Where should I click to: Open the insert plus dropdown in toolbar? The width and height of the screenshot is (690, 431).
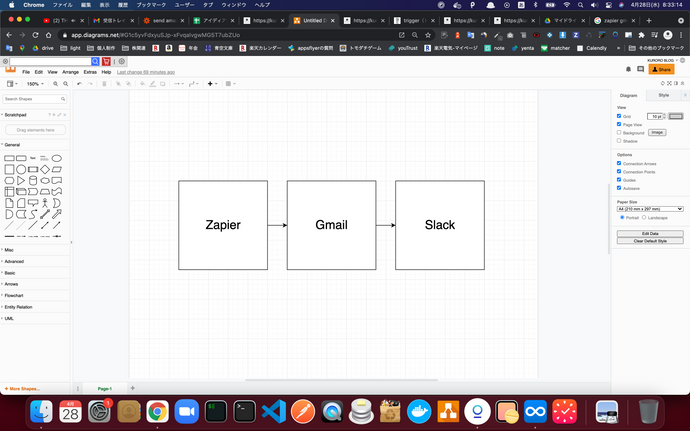point(212,84)
